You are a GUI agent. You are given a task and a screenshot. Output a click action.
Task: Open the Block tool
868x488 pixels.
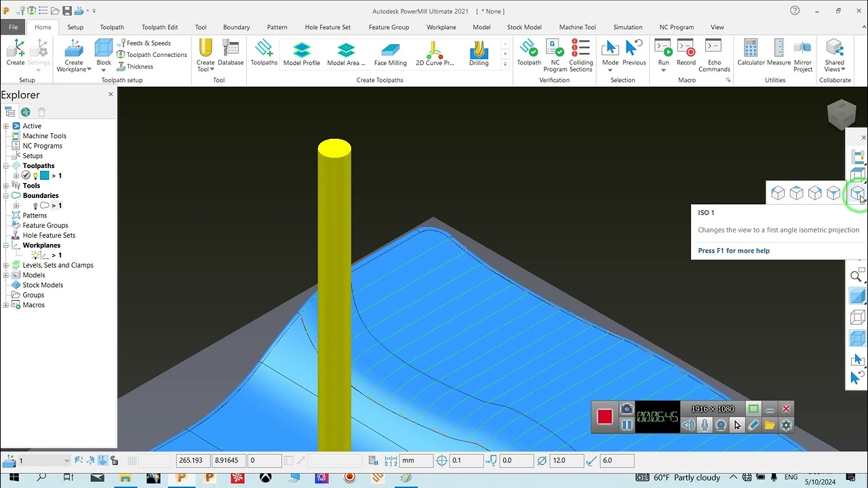[104, 56]
